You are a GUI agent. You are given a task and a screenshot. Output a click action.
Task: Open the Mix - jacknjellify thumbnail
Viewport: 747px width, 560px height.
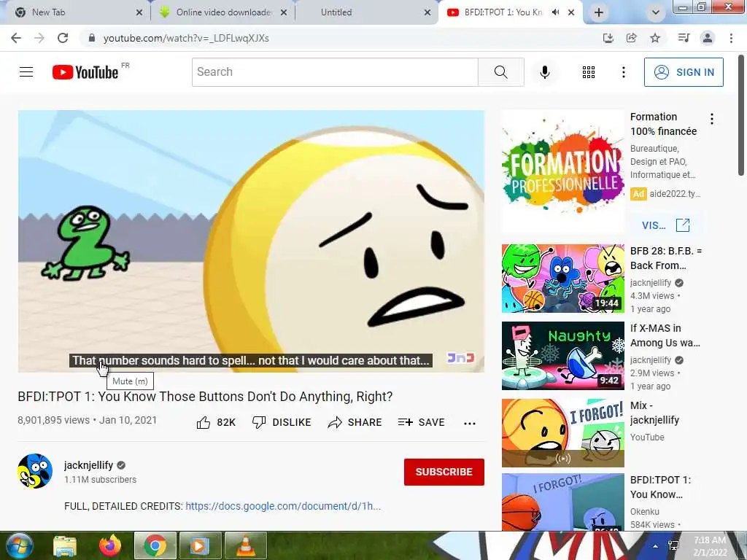point(562,433)
